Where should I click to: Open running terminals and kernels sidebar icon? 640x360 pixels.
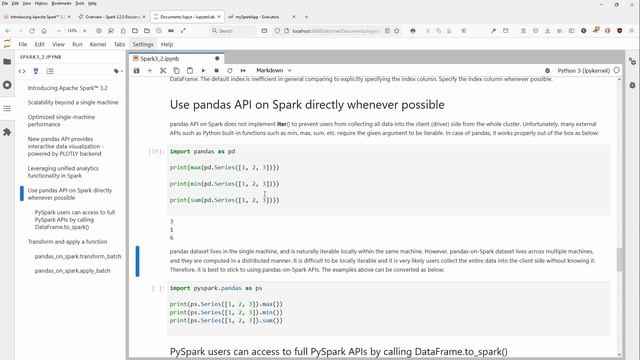coord(7,85)
